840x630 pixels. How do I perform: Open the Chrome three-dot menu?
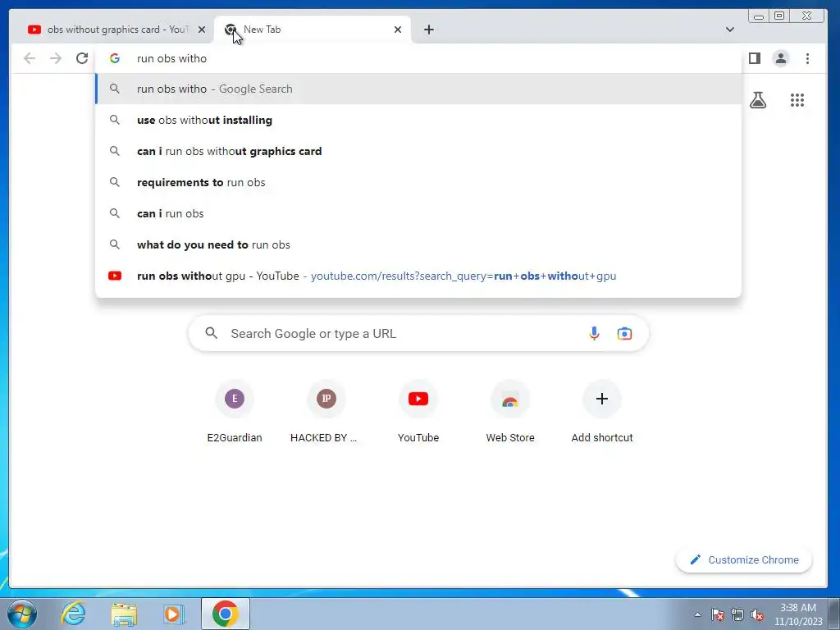[807, 58]
